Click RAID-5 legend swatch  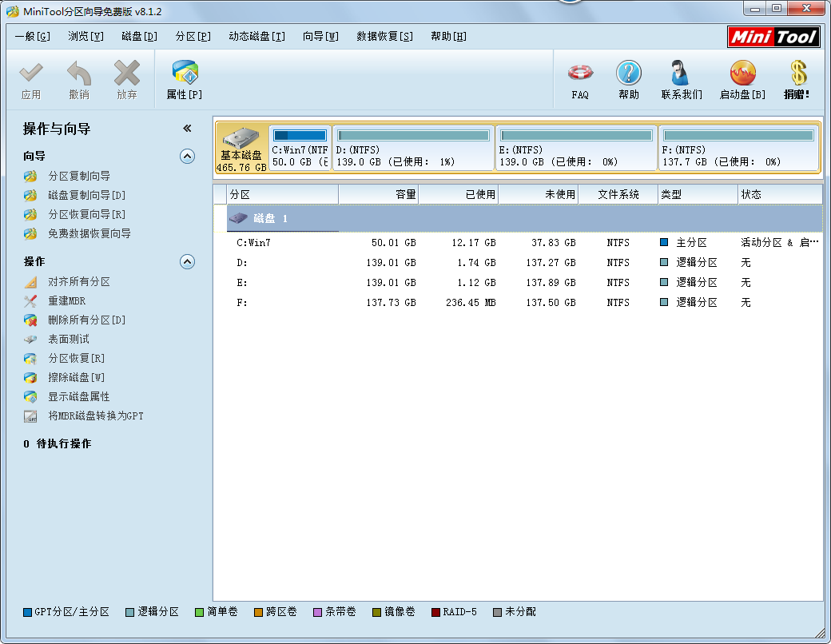click(x=435, y=612)
